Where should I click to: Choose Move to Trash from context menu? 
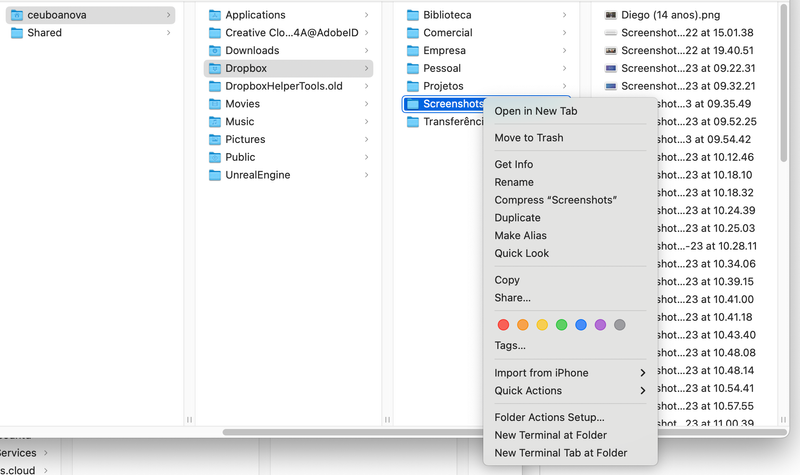528,138
